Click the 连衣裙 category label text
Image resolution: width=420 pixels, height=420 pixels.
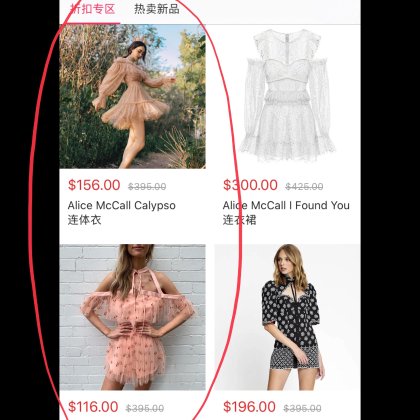[x=239, y=220]
